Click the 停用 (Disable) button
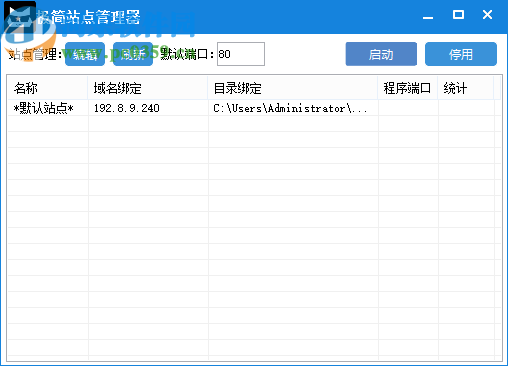 coord(461,54)
